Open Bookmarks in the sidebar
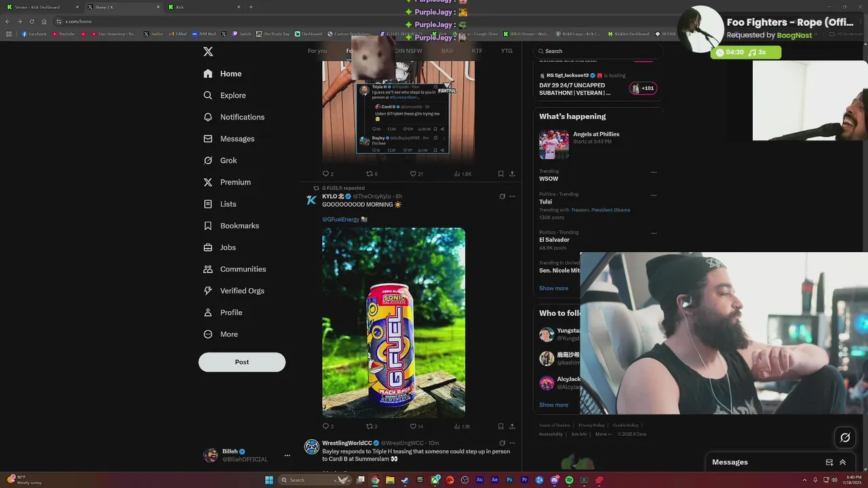Screen dimensions: 868x488 pos(231,226)
